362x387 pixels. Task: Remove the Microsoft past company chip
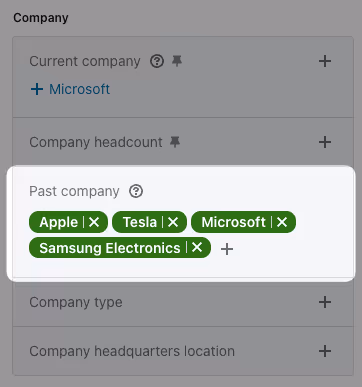[x=282, y=222]
